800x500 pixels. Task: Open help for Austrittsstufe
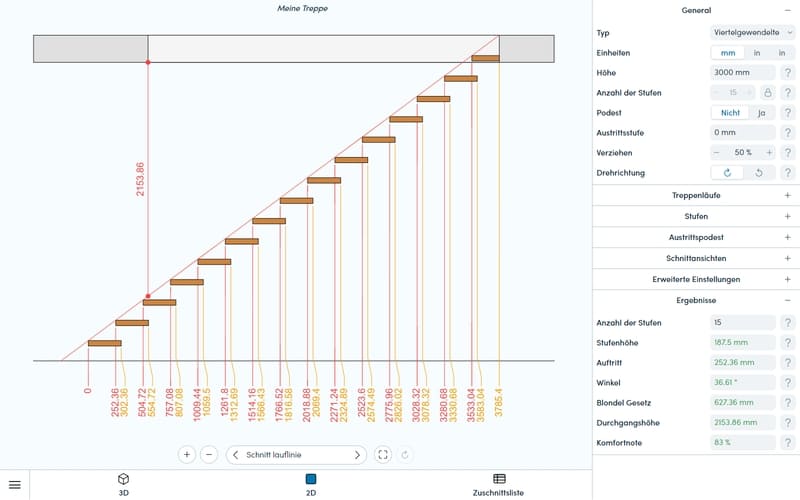(x=788, y=133)
